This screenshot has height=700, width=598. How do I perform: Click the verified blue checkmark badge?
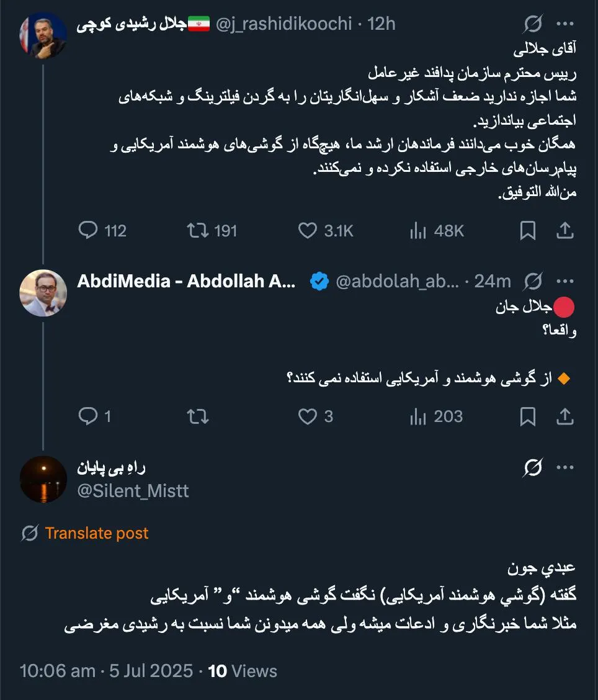pyautogui.click(x=318, y=280)
